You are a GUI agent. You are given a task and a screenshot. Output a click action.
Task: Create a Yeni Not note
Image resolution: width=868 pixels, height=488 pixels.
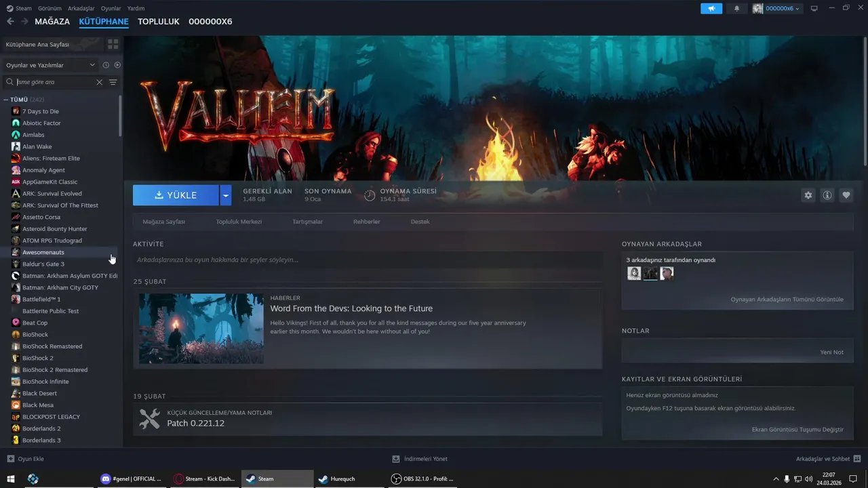coord(831,352)
